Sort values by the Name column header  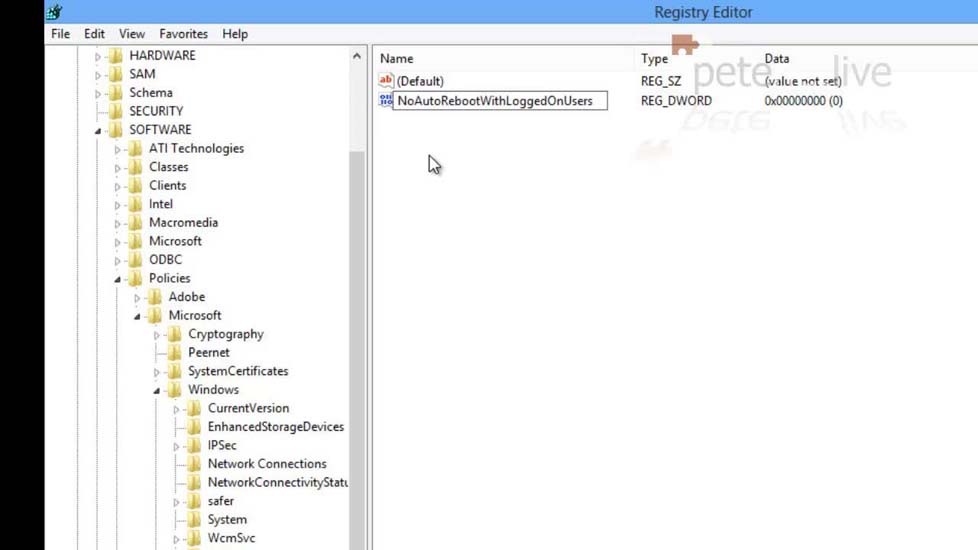coord(397,58)
